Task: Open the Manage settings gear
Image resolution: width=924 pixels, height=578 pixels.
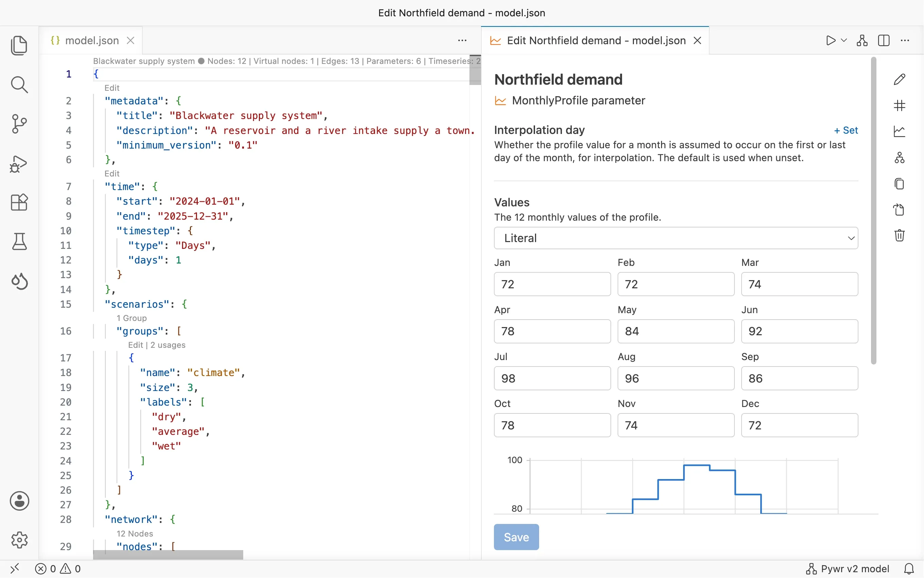Action: [19, 540]
